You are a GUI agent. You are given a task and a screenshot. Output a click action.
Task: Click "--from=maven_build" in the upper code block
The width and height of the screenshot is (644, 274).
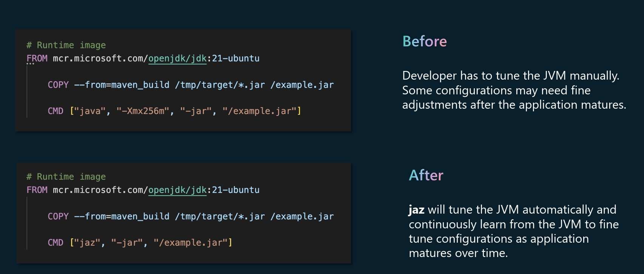pyautogui.click(x=122, y=85)
